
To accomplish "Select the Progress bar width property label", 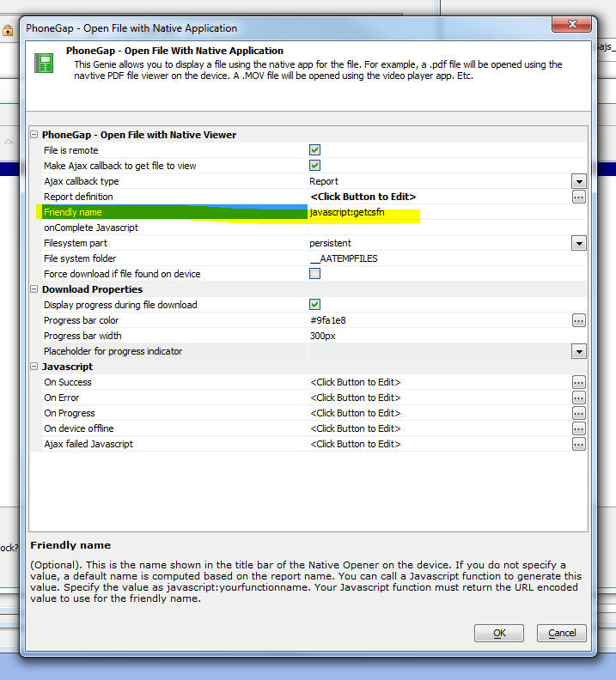I will 82,336.
